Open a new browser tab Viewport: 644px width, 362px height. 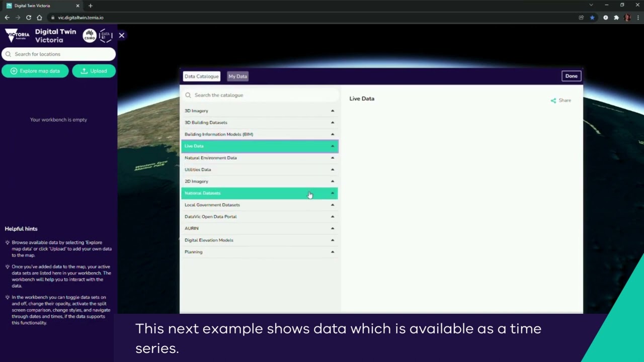[91, 6]
